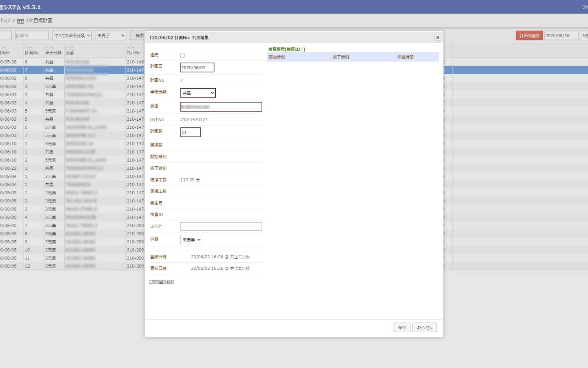Click the この内容を削除 delete link

[161, 282]
